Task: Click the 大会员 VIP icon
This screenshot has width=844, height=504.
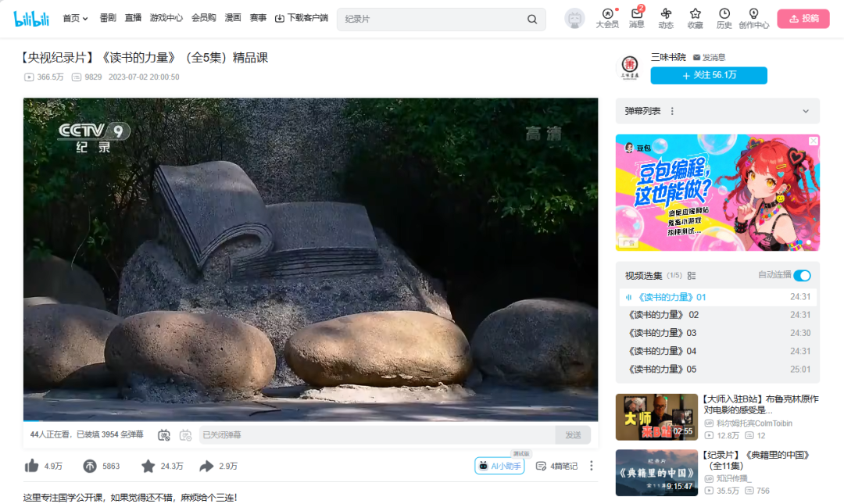Action: 608,17
